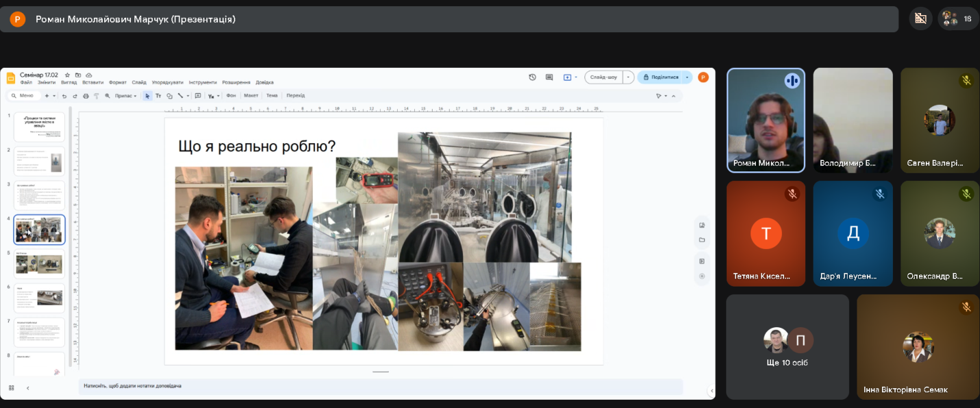Image resolution: width=980 pixels, height=408 pixels.
Task: Expand the Поділитися dropdown arrow
Action: (687, 77)
